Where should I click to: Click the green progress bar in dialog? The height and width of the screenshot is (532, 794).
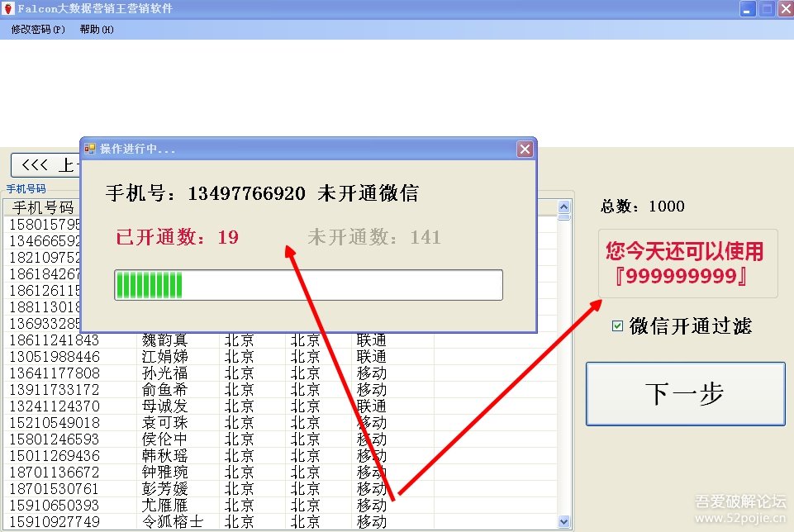click(308, 285)
